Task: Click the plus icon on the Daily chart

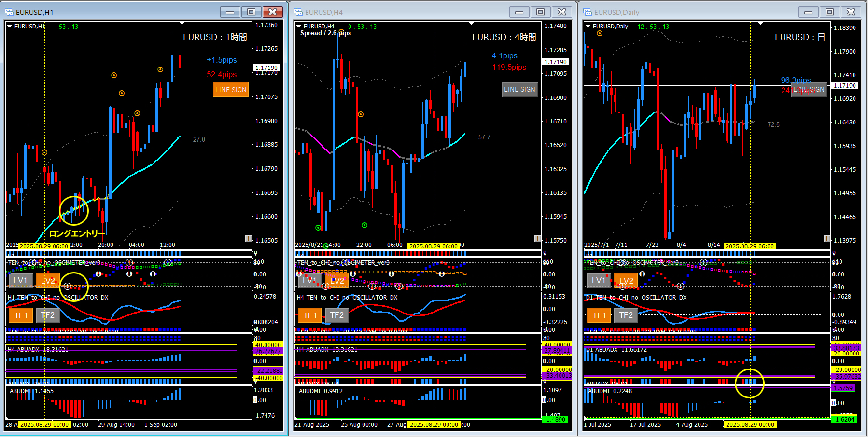Action: tap(827, 238)
